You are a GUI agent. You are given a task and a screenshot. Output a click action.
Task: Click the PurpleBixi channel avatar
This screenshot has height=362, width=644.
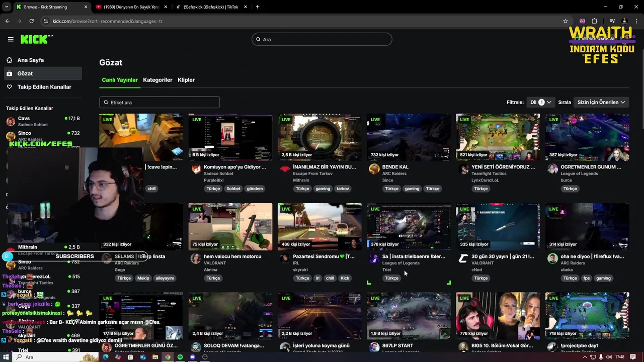[x=196, y=169]
